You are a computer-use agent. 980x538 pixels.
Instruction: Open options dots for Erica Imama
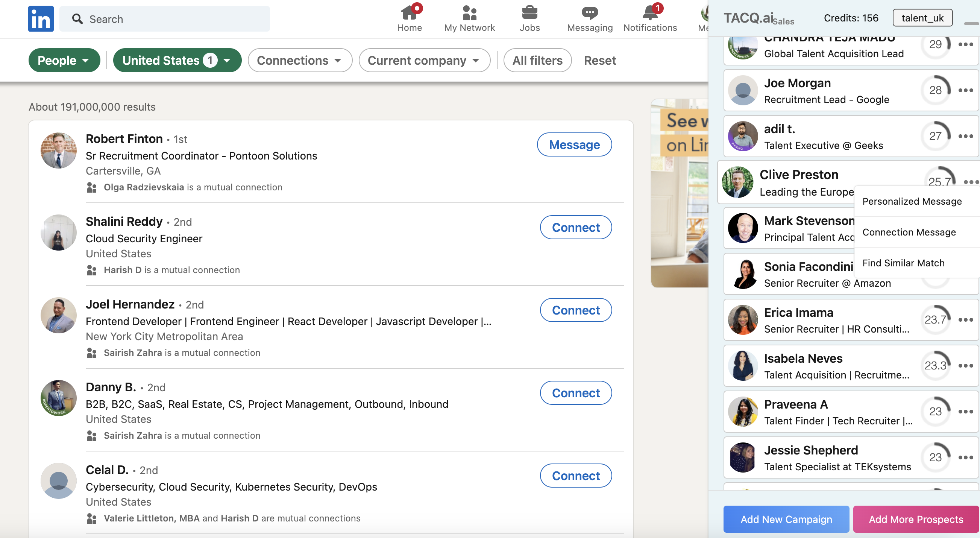(x=966, y=320)
